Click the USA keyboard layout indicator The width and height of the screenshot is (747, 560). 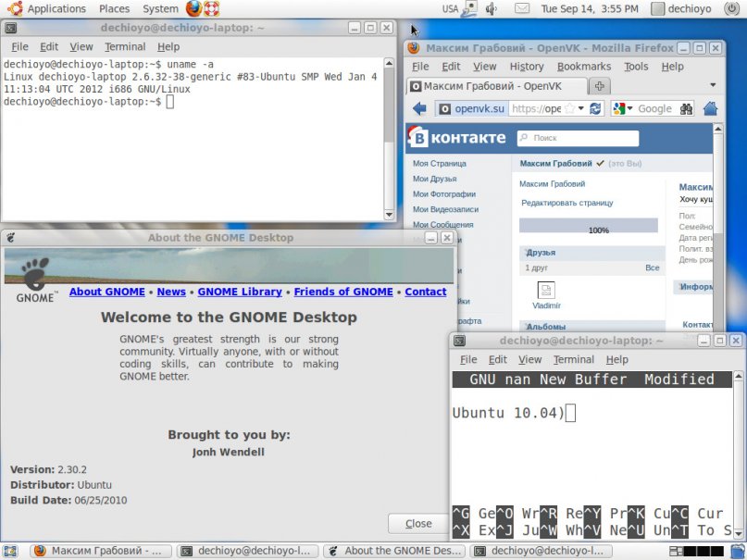[x=450, y=8]
